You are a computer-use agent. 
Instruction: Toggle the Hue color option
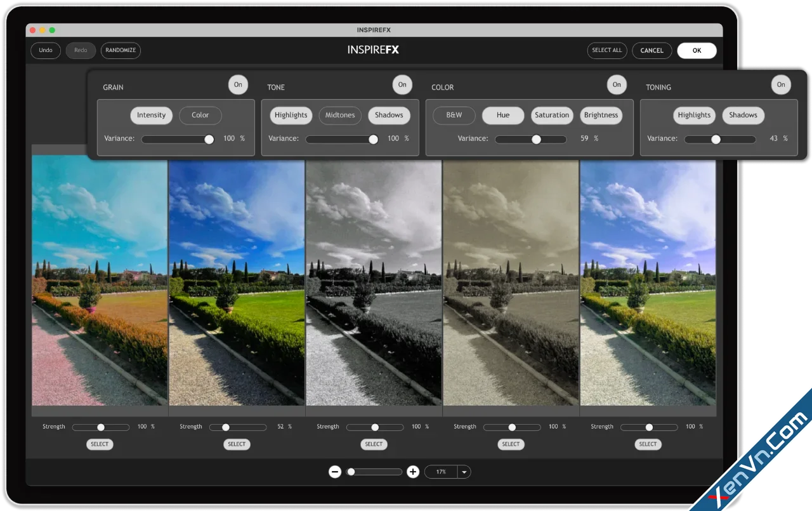(503, 115)
